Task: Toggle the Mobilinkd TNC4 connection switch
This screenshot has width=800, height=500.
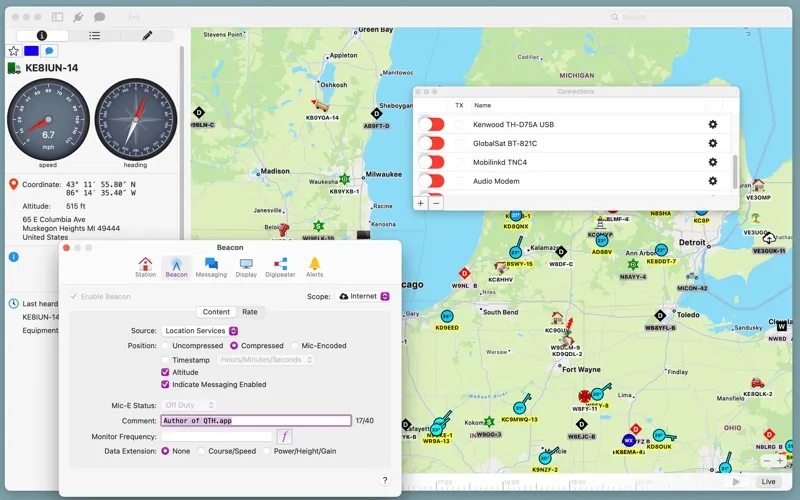Action: pos(432,162)
